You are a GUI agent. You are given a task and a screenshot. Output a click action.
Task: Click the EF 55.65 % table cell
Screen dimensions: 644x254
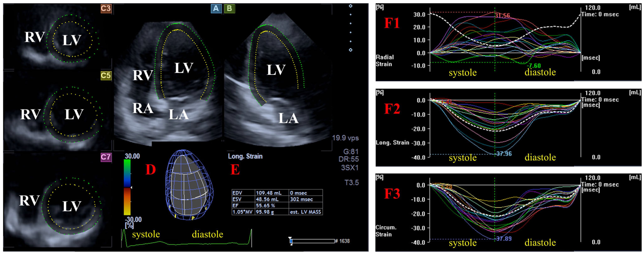click(x=265, y=205)
